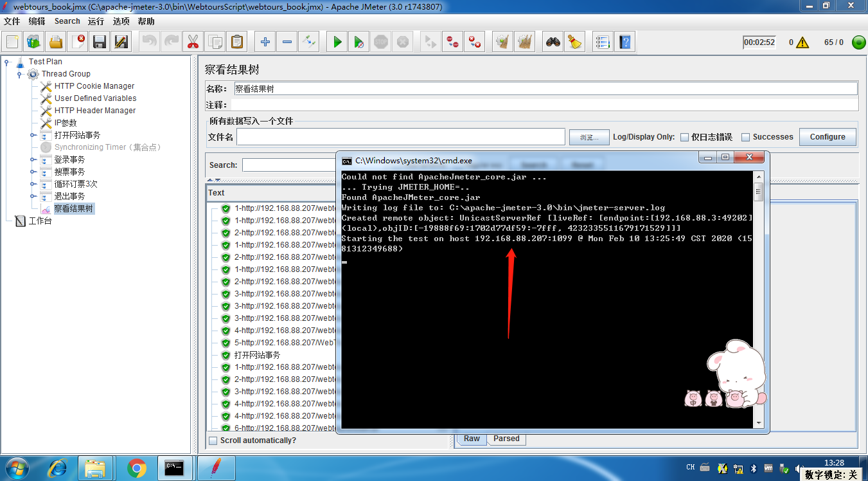Open the 文件 menu
The width and height of the screenshot is (868, 481).
tap(12, 21)
